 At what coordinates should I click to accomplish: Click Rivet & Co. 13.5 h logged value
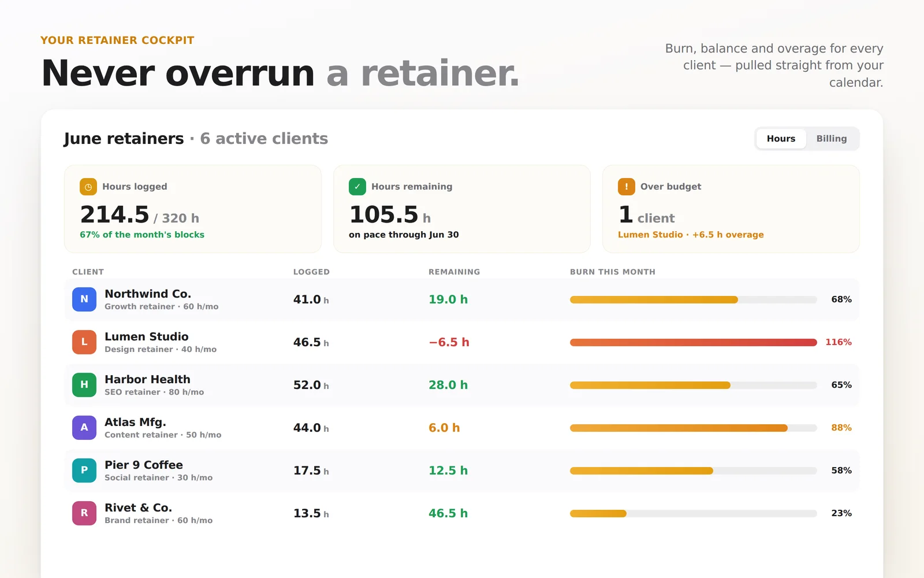(x=311, y=513)
